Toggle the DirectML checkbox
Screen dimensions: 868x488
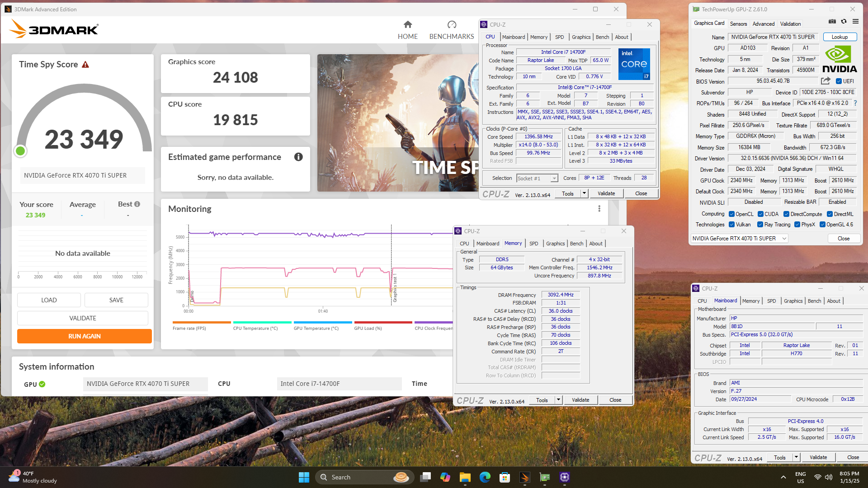(830, 214)
